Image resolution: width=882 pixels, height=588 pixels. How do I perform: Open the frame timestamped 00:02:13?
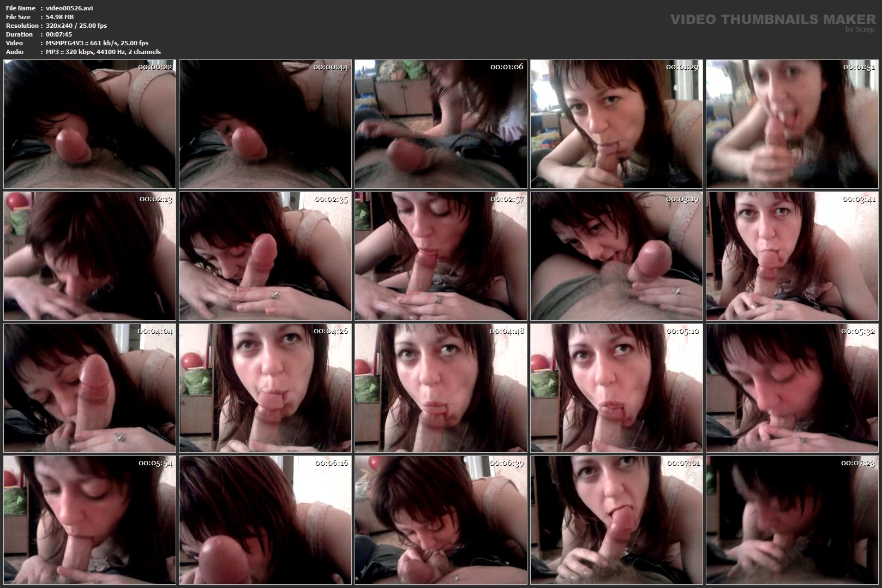pos(89,256)
